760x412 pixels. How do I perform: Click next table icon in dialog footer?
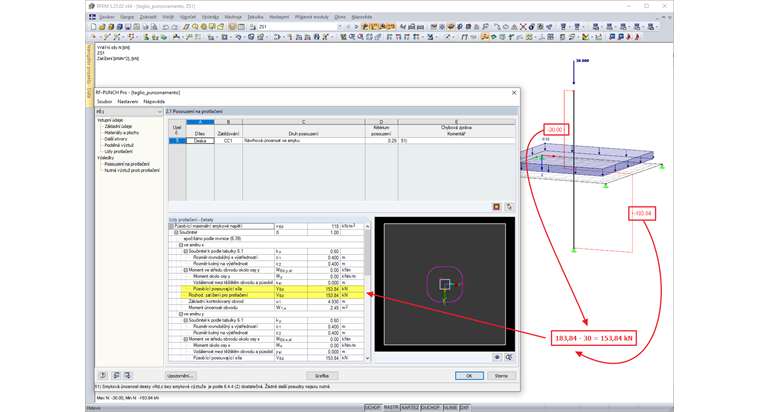click(127, 376)
